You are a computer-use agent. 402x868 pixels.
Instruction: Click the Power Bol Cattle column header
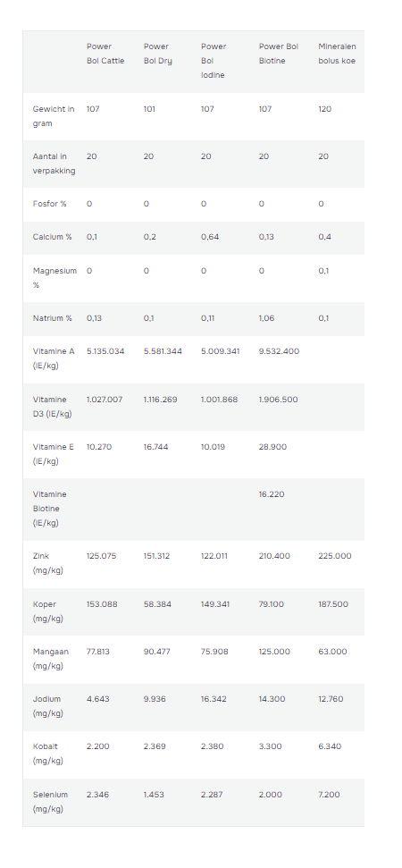pyautogui.click(x=105, y=54)
